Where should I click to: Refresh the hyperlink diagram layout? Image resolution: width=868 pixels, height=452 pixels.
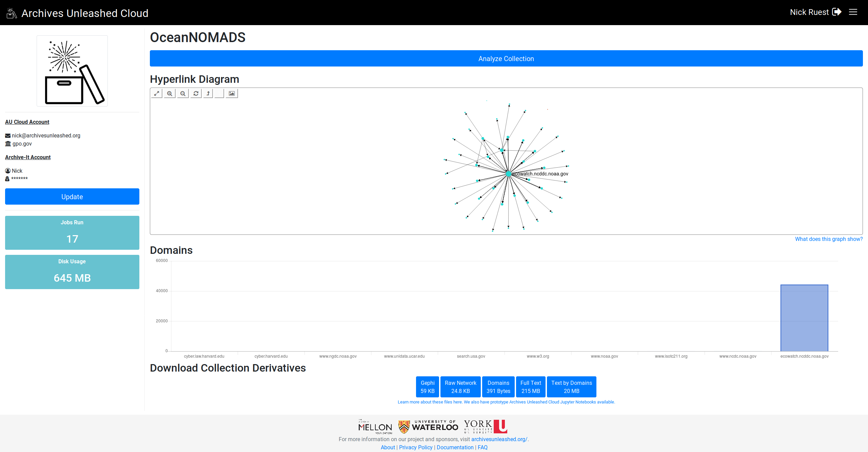(x=196, y=93)
